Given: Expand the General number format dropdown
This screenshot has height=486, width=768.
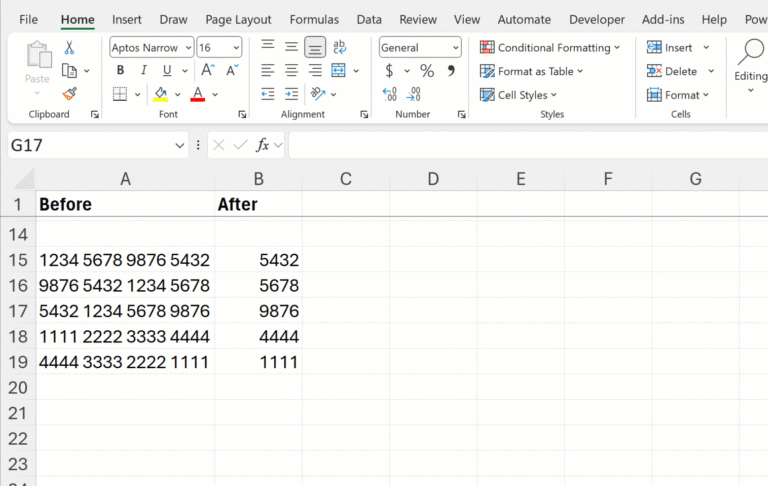Looking at the screenshot, I should [x=455, y=48].
